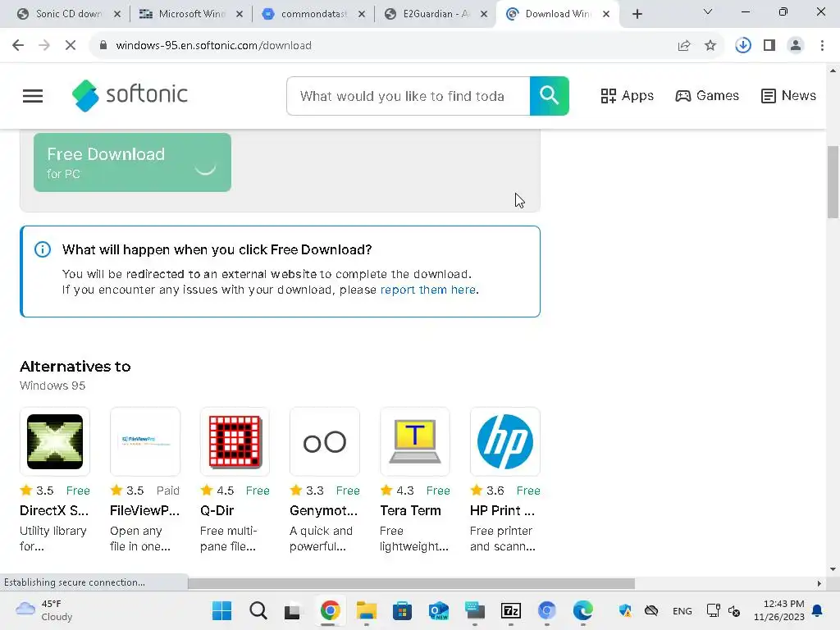Screen dimensions: 840x630
Task: Open the Windows Start menu
Action: point(221,610)
